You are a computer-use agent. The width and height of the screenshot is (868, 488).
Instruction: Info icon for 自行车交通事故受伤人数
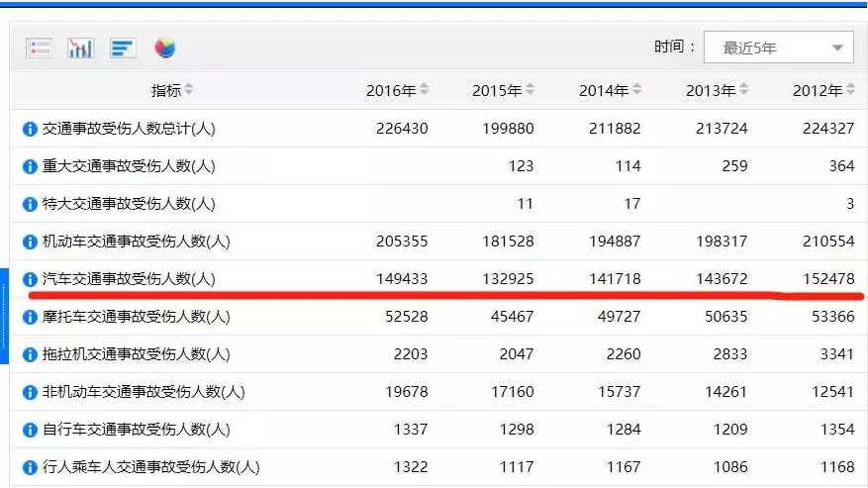[x=30, y=431]
